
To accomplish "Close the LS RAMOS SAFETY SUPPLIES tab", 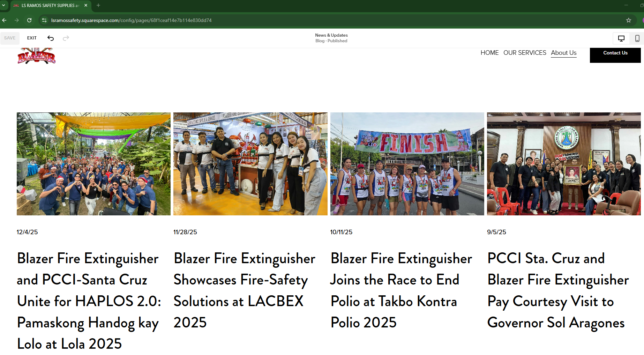I will click(x=86, y=5).
